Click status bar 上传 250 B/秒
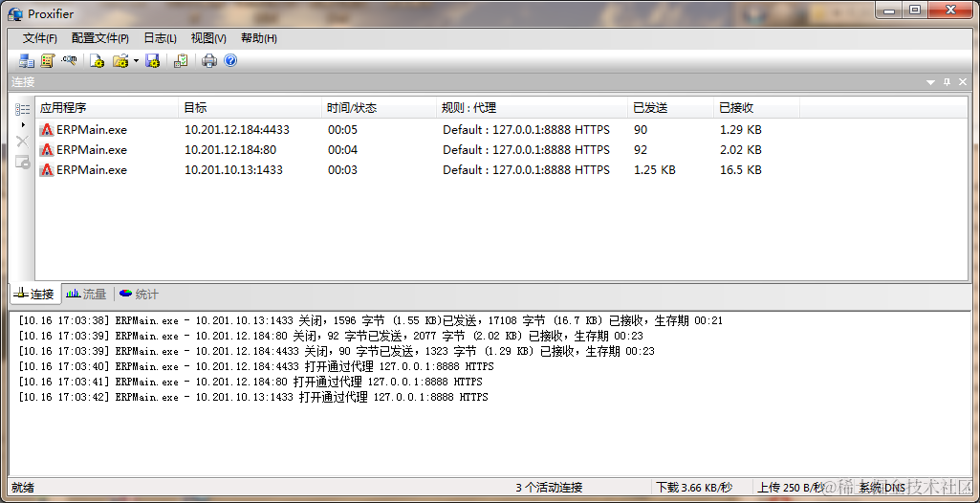Screen dimensions: 980x503 [790, 488]
